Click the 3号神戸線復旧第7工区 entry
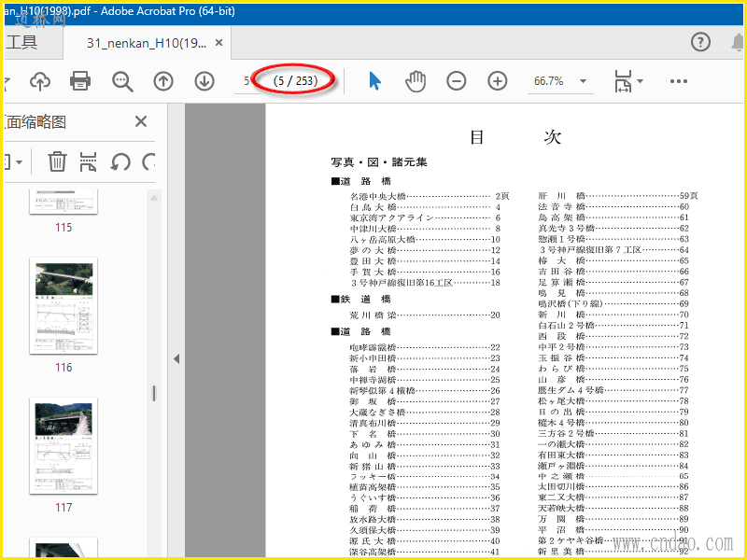Screen dimensions: 747x560 613,250
